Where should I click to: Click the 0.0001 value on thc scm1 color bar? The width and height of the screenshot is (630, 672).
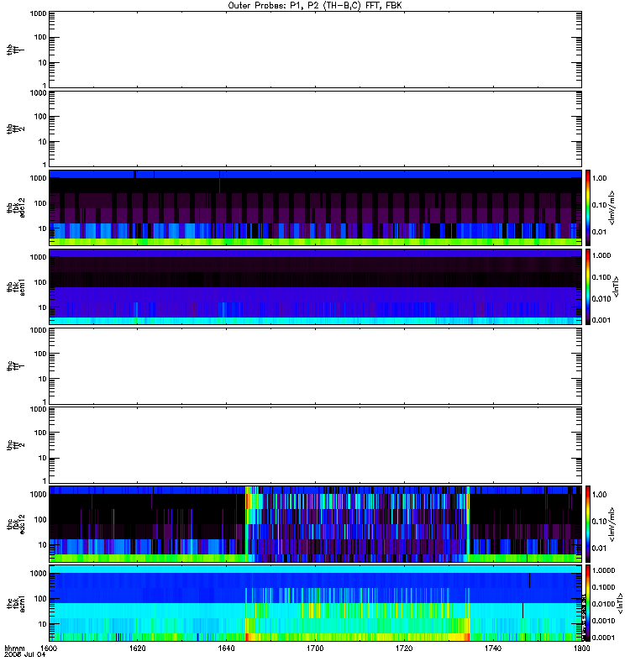603,638
